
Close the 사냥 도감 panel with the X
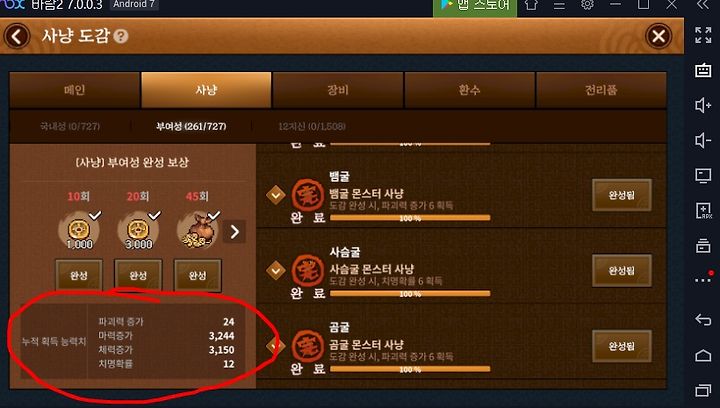point(658,36)
